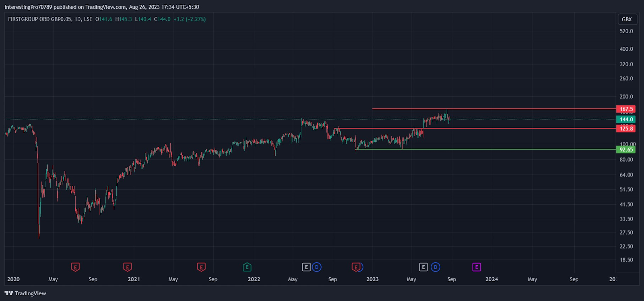
Task: Click the 260.0 price axis label
Action: click(x=626, y=79)
